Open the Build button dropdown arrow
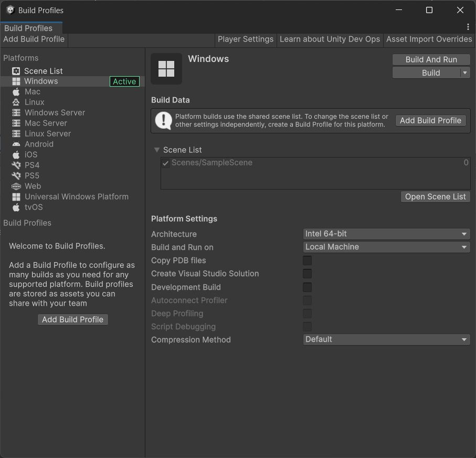The width and height of the screenshot is (476, 458). coord(464,73)
